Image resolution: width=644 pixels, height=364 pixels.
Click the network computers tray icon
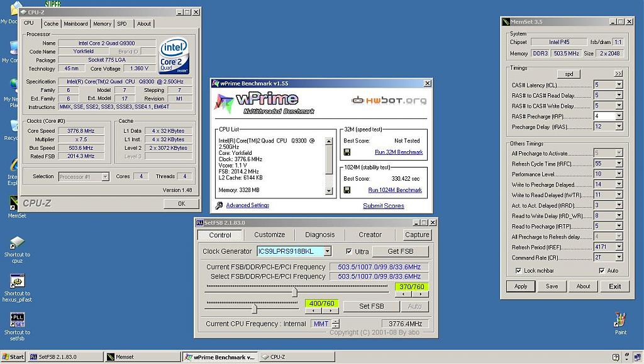[x=638, y=357]
